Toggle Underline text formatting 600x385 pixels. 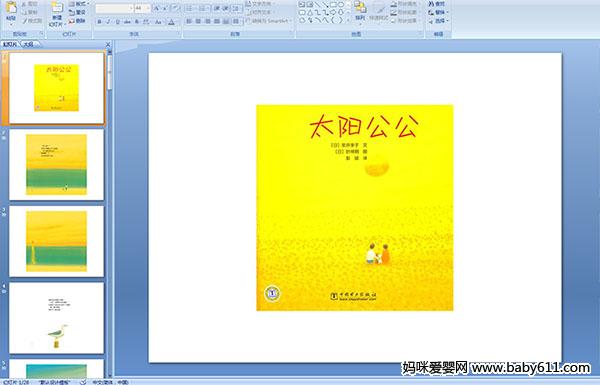click(x=117, y=22)
